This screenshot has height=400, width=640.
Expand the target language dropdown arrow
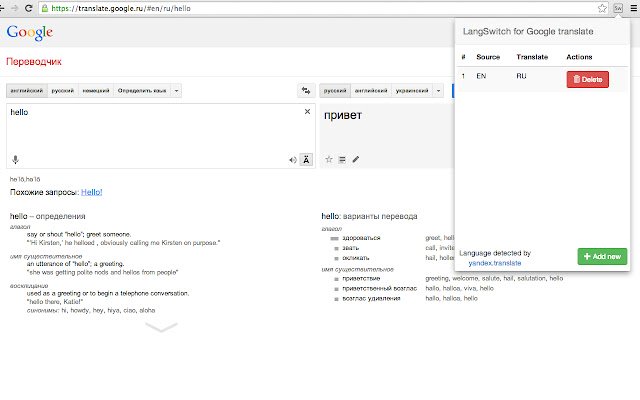point(438,91)
